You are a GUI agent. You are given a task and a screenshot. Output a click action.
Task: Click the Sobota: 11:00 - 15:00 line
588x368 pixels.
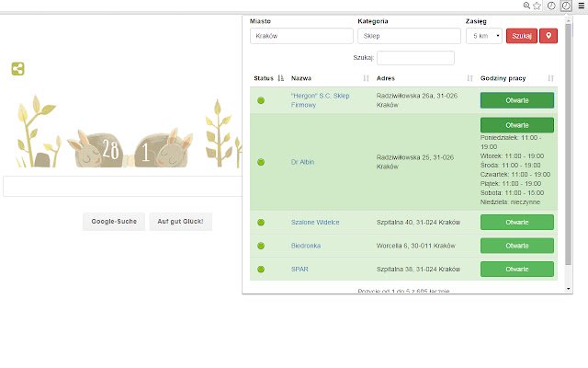point(512,192)
